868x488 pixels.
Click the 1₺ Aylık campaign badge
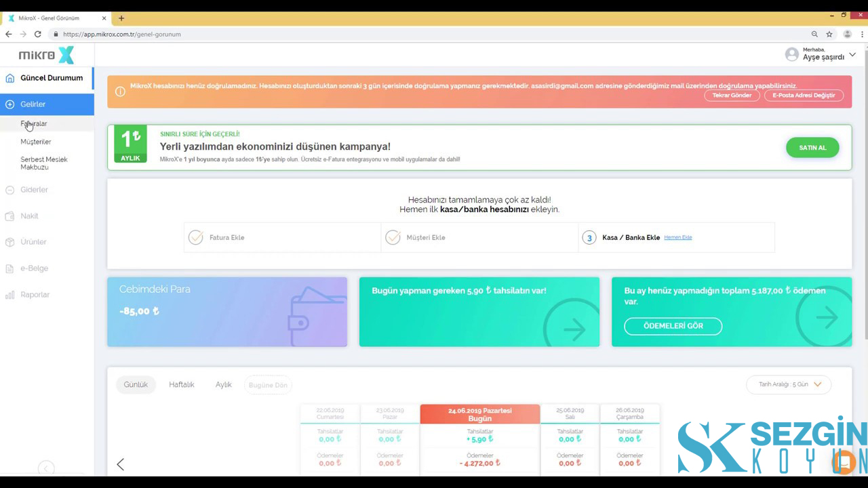pos(130,144)
